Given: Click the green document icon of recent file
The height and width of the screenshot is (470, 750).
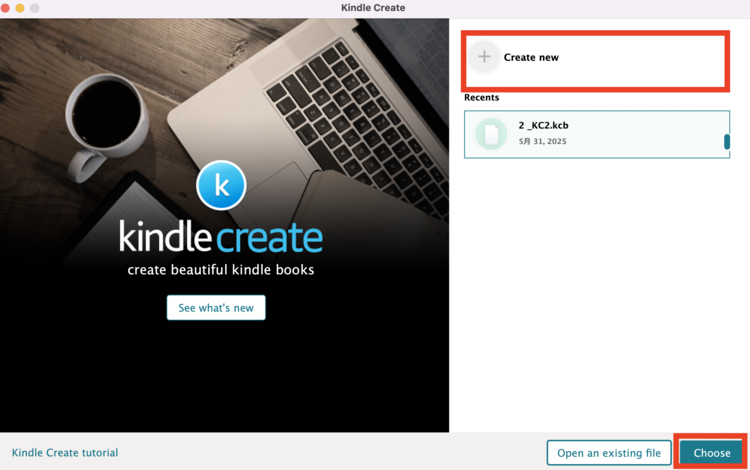Looking at the screenshot, I should 491,134.
